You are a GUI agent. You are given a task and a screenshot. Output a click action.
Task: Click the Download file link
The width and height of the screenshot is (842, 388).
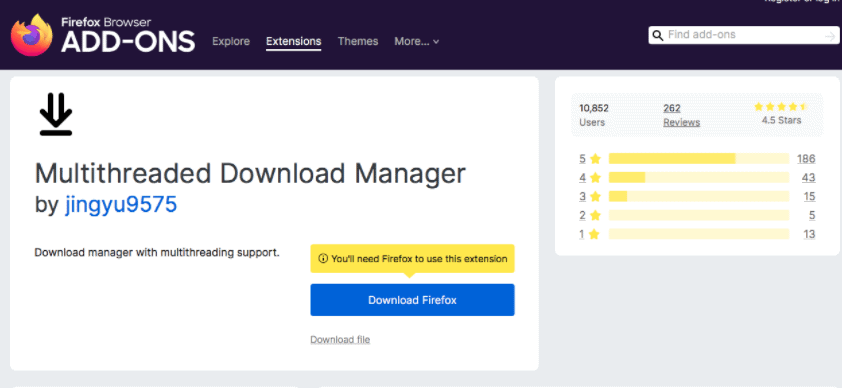340,340
